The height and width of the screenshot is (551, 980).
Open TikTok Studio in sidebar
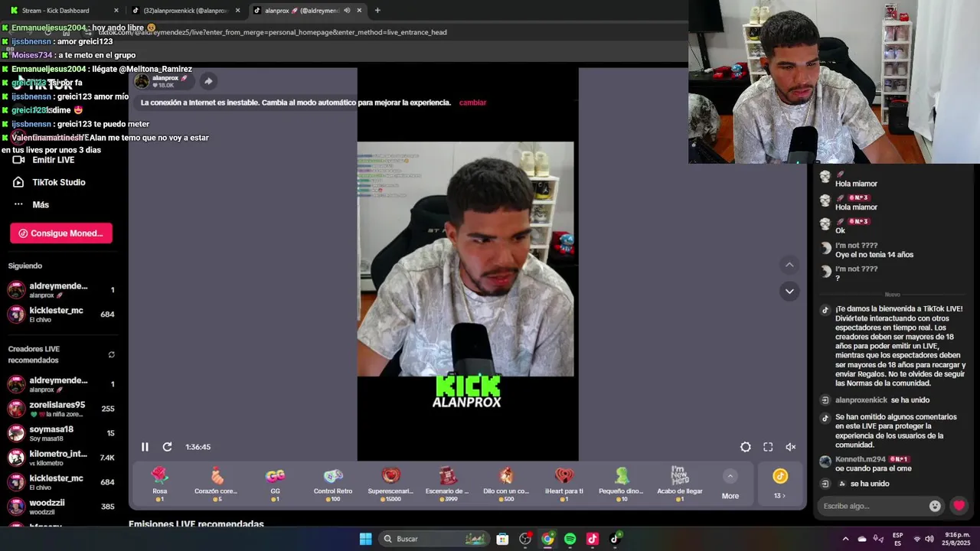coord(49,182)
